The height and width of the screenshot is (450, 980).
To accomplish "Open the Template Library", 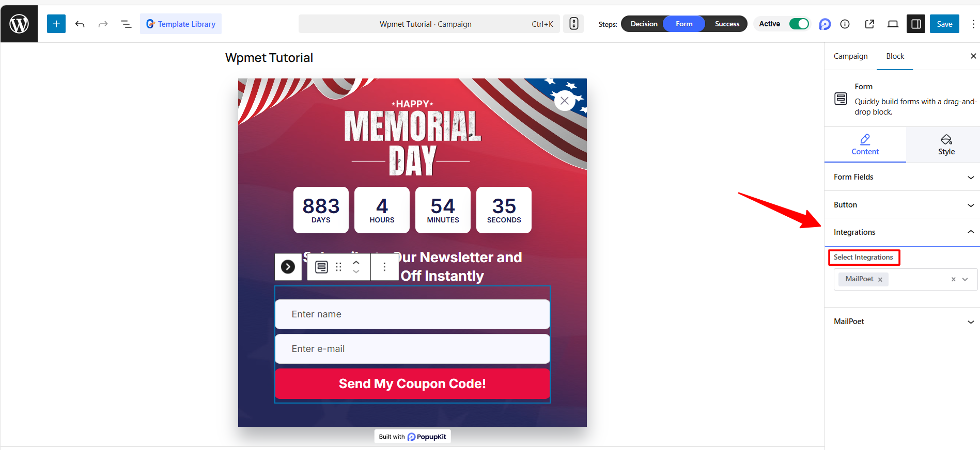I will (x=181, y=24).
